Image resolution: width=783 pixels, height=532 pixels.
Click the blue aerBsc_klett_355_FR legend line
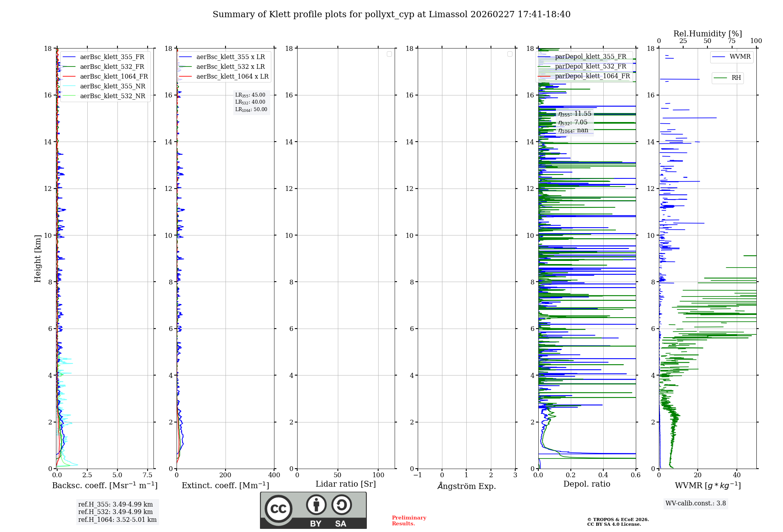pos(69,57)
